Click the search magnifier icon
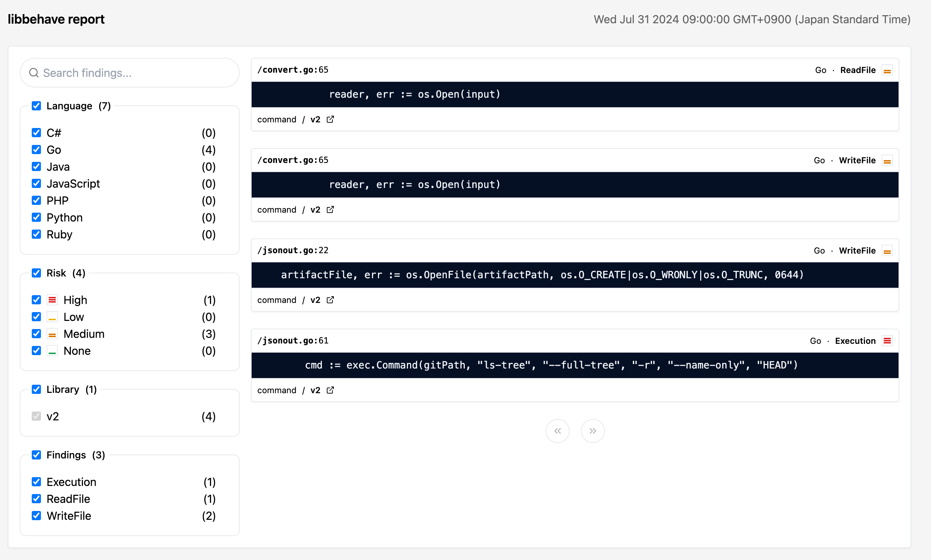 (34, 73)
